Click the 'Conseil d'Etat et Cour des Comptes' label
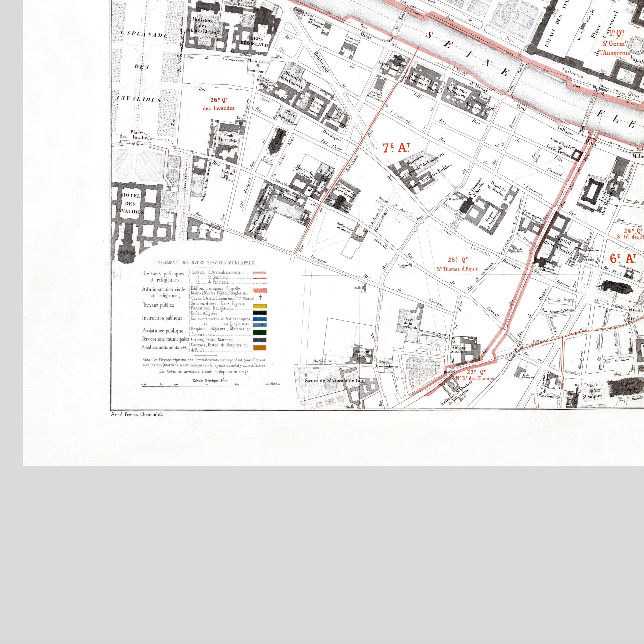This screenshot has height=644, width=644. pos(423,82)
